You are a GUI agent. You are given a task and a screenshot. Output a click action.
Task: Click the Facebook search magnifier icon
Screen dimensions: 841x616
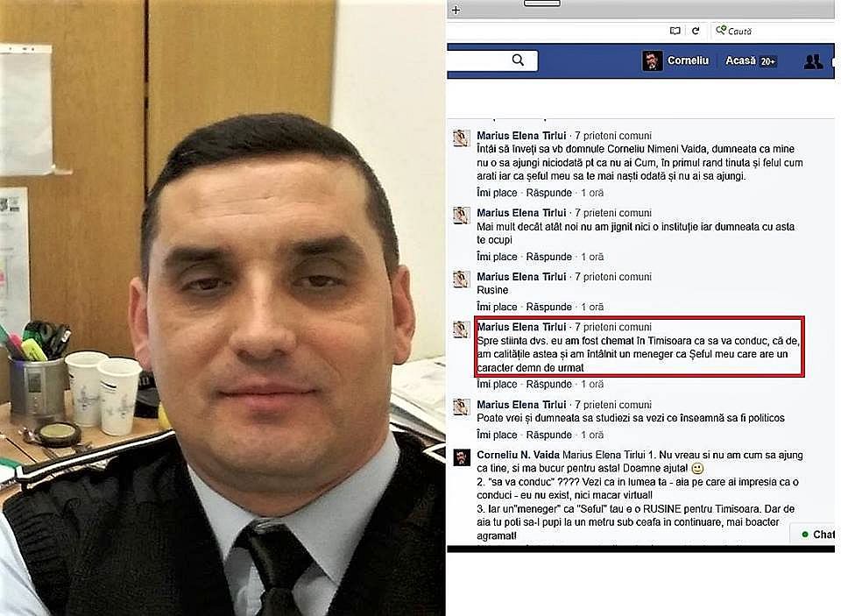[x=518, y=60]
